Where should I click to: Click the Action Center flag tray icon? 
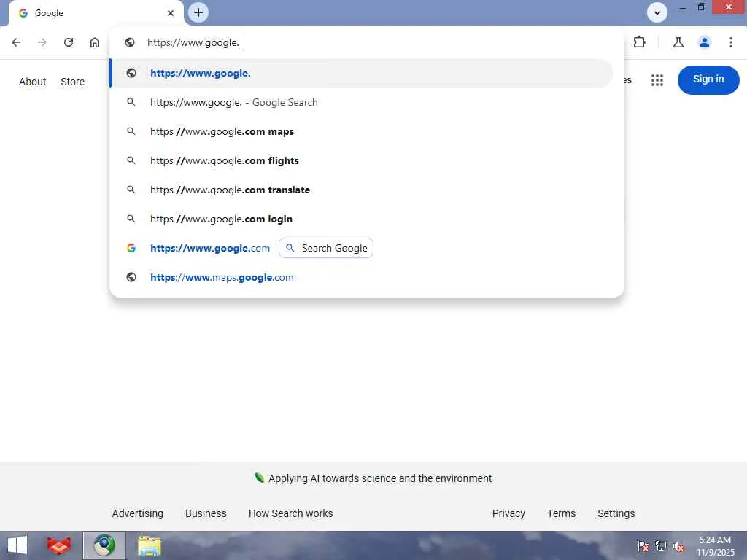[643, 546]
